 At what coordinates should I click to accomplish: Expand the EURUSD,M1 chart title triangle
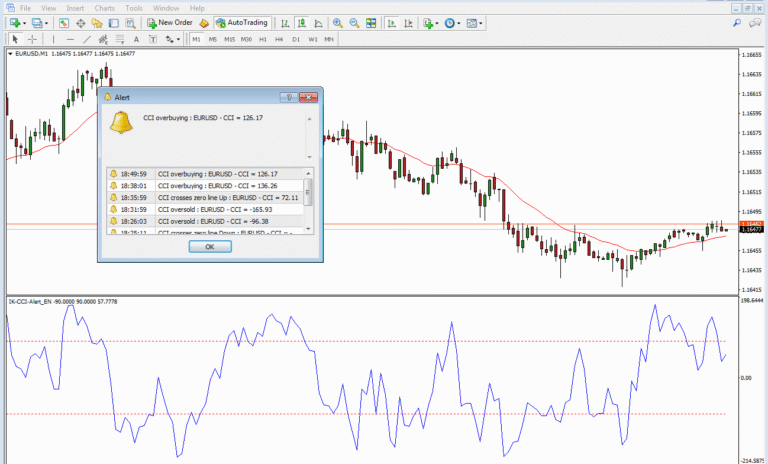click(10, 54)
